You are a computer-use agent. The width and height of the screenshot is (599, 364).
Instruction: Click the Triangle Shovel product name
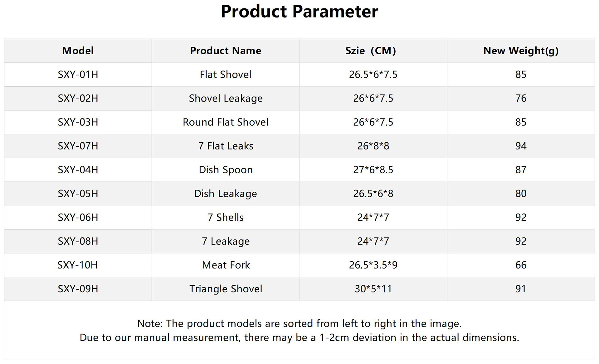pyautogui.click(x=225, y=289)
